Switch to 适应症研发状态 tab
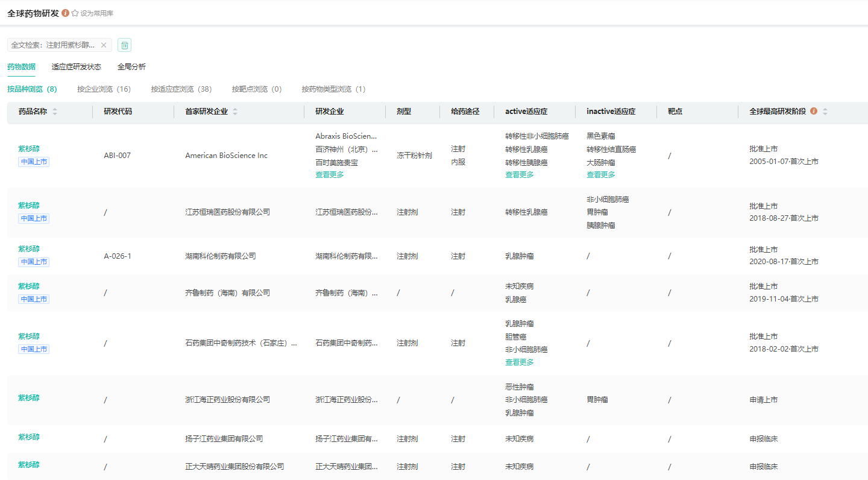This screenshot has height=480, width=868. point(77,67)
